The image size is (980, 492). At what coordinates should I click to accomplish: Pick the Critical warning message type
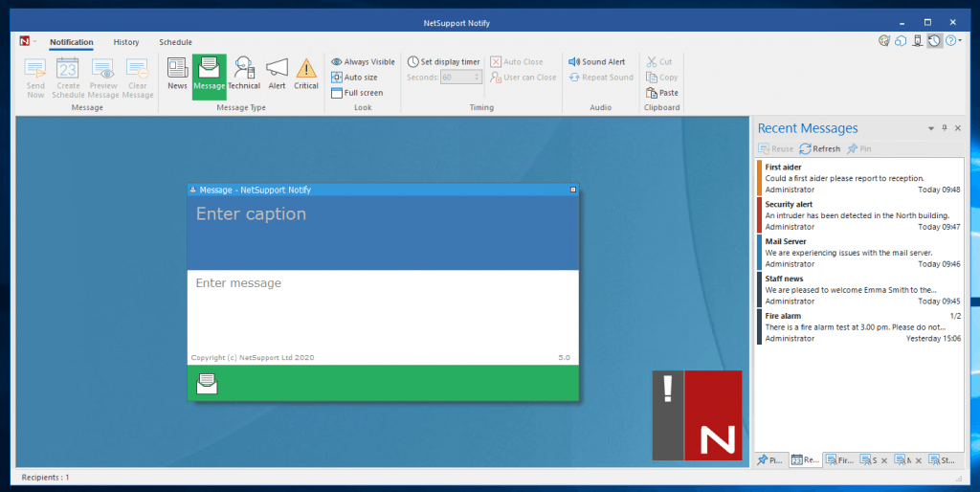pos(306,74)
